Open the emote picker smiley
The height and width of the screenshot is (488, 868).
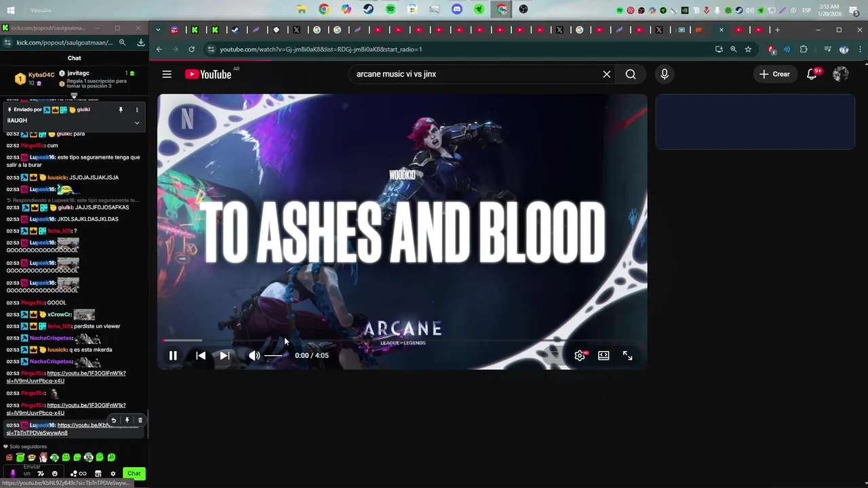tap(55, 474)
